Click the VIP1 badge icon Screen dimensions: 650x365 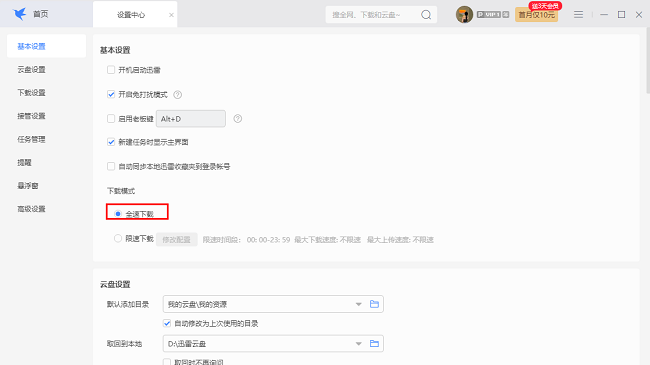pos(492,15)
